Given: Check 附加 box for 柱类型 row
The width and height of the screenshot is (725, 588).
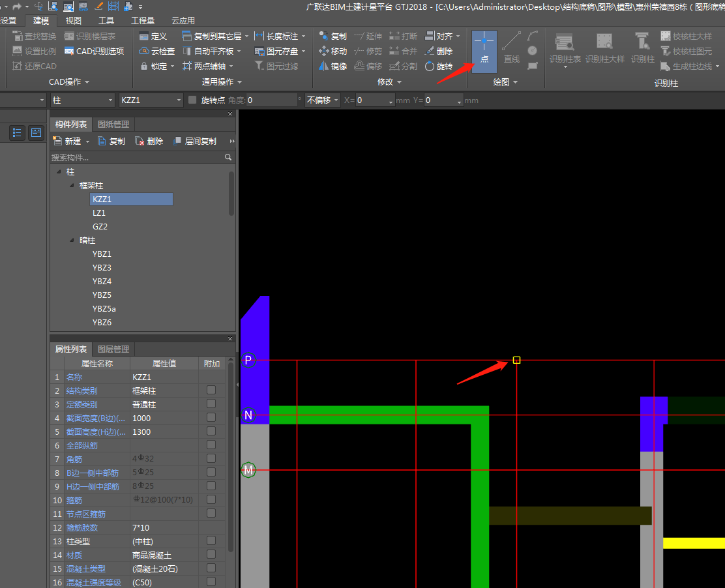Looking at the screenshot, I should (x=211, y=541).
